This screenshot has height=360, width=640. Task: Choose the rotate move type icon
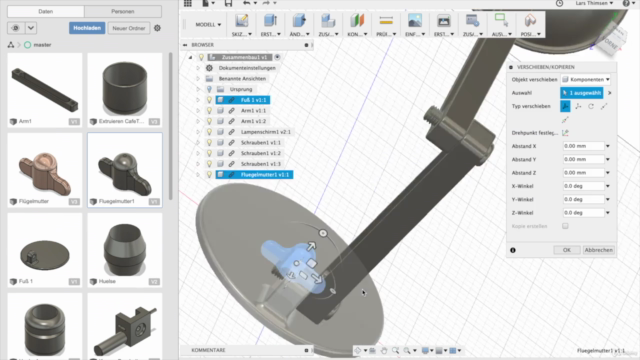click(591, 106)
